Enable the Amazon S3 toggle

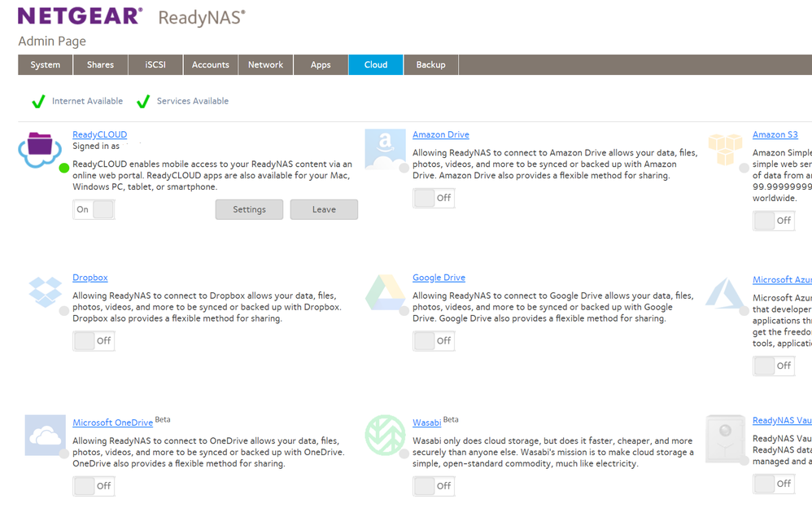[x=774, y=221]
